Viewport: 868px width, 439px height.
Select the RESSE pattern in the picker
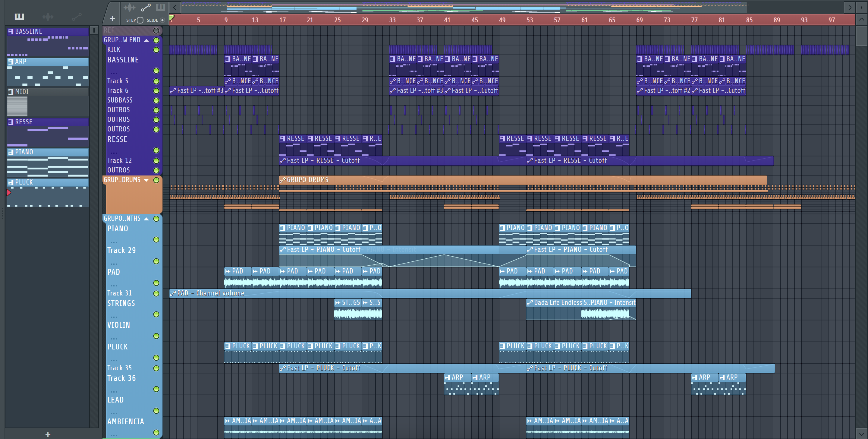pyautogui.click(x=48, y=132)
